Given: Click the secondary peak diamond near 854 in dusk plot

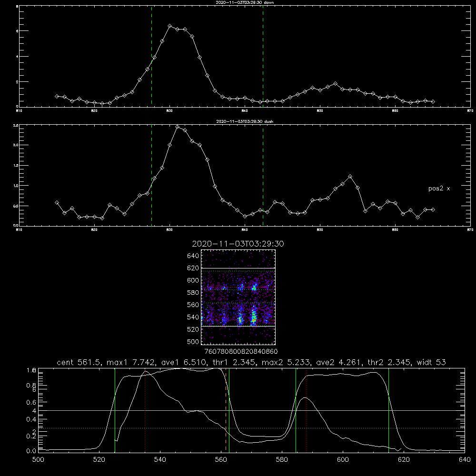Looking at the screenshot, I should pyautogui.click(x=350, y=177).
